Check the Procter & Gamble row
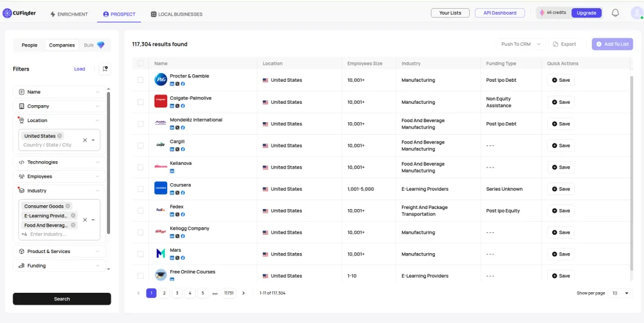 pyautogui.click(x=140, y=80)
